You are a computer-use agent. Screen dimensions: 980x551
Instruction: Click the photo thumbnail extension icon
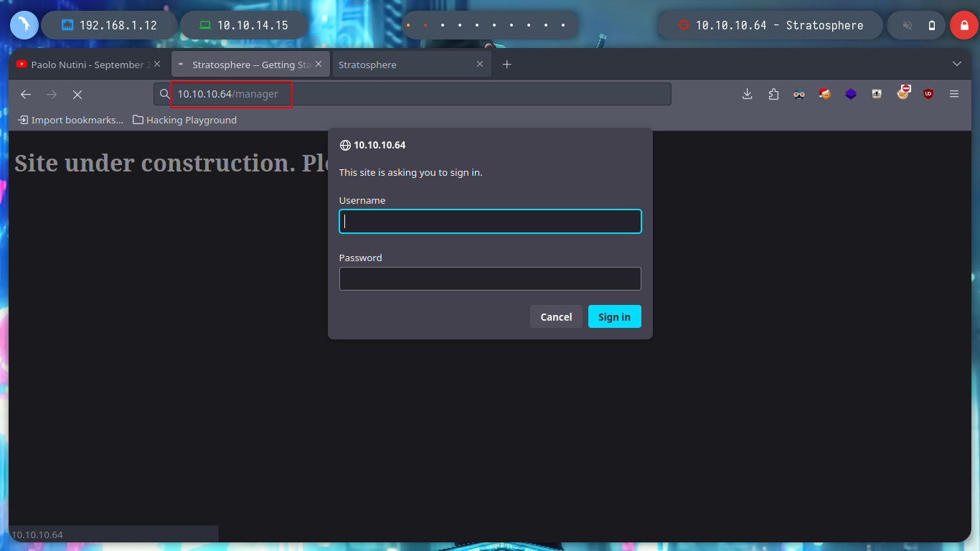tap(877, 94)
